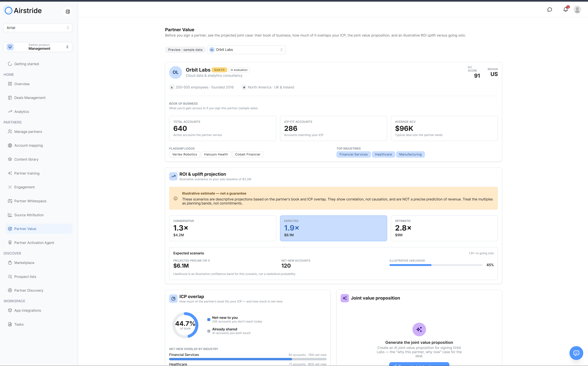This screenshot has height=366, width=588.
Task: Click the Engagement percent icon
Action: point(10,187)
